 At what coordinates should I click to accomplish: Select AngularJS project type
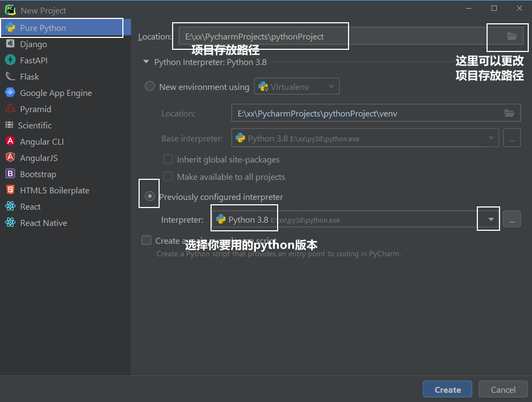point(65,158)
